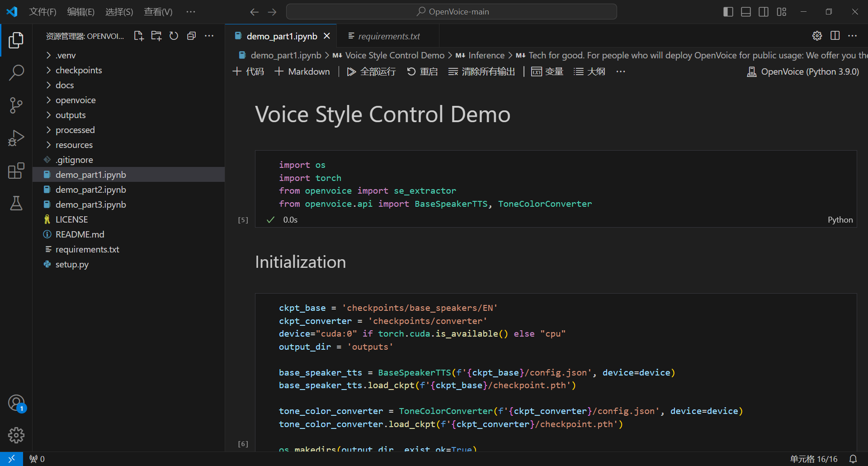
Task: Switch to the requirements.txt tab
Action: click(x=388, y=36)
